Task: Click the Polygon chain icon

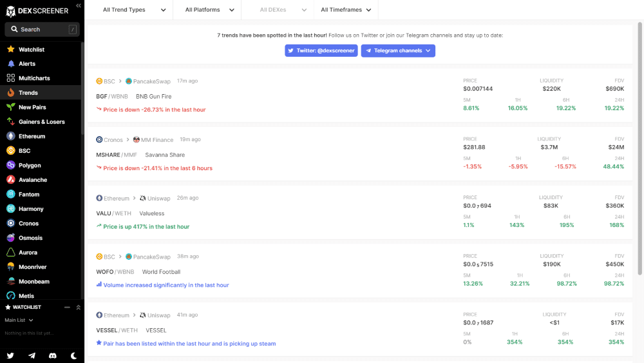Action: click(11, 165)
